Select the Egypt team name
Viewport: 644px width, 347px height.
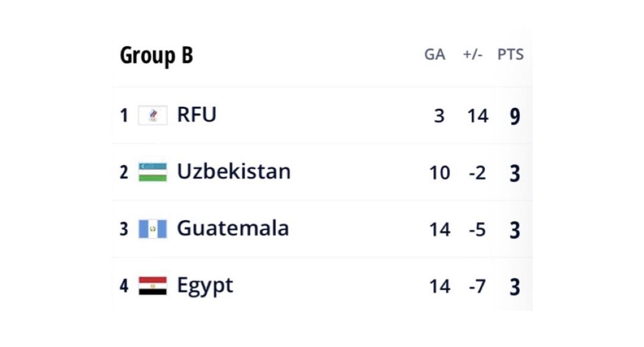coord(205,287)
